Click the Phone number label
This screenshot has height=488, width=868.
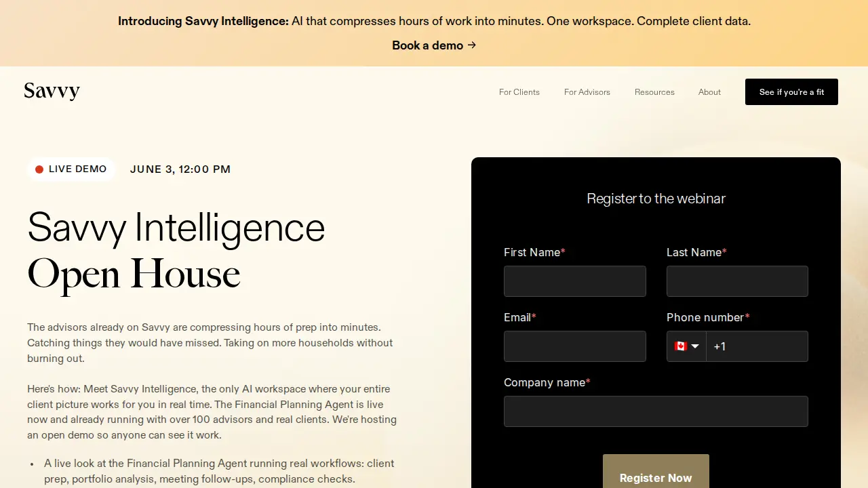tap(708, 317)
